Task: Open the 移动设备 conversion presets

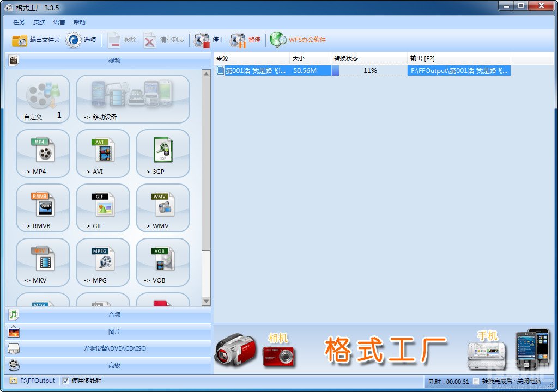Action: [133, 99]
